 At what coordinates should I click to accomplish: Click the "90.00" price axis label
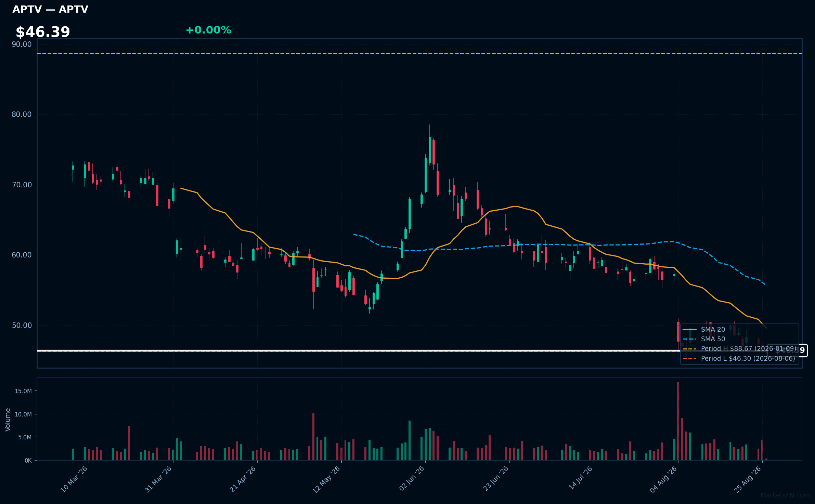(22, 44)
